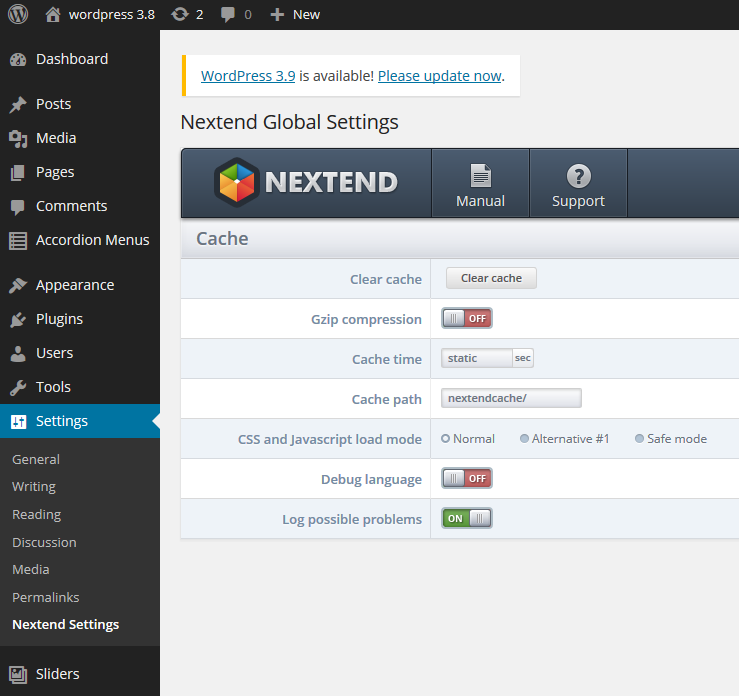The width and height of the screenshot is (739, 696).
Task: Open Permalinks settings submenu
Action: click(x=45, y=598)
